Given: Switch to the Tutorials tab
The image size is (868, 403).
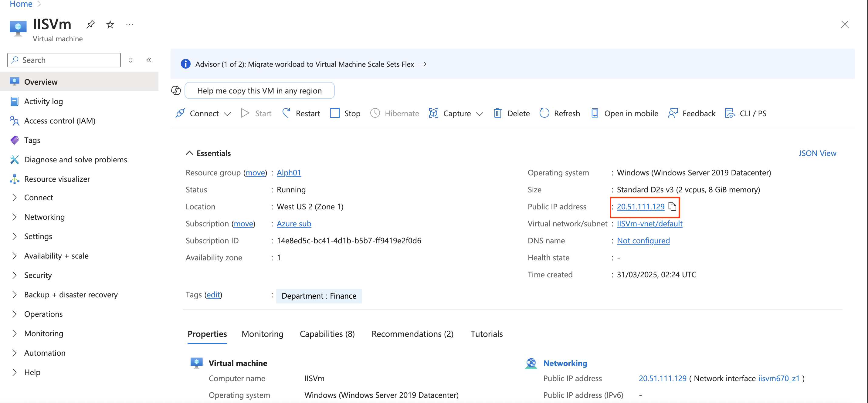Looking at the screenshot, I should 487,334.
